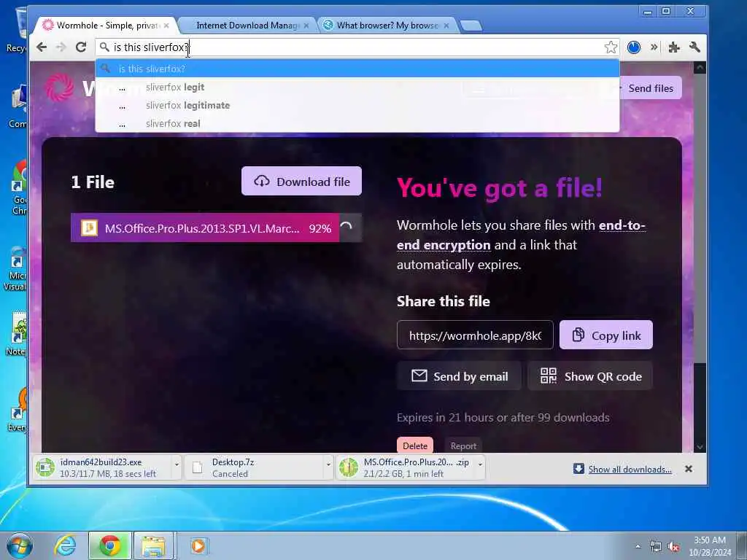Open Windows Explorer from taskbar

[x=153, y=545]
